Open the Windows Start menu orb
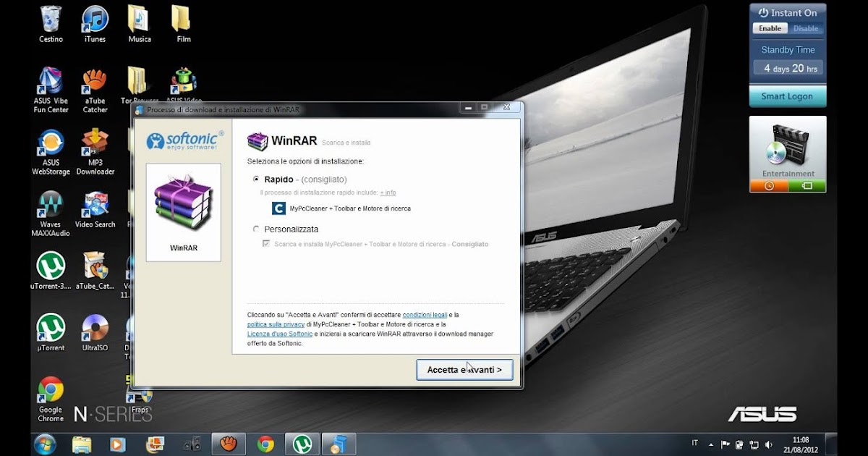The width and height of the screenshot is (868, 456). click(45, 444)
